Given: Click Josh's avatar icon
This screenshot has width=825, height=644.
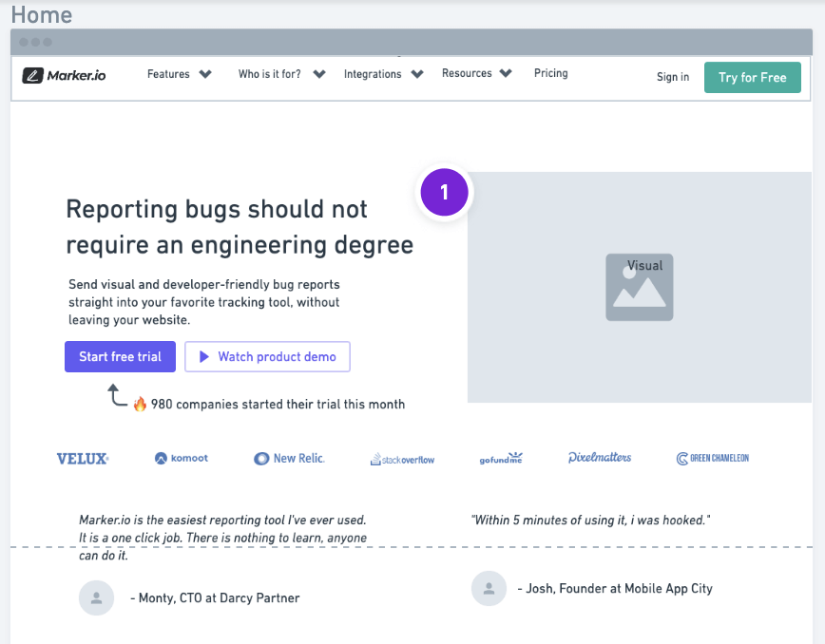Looking at the screenshot, I should [489, 589].
